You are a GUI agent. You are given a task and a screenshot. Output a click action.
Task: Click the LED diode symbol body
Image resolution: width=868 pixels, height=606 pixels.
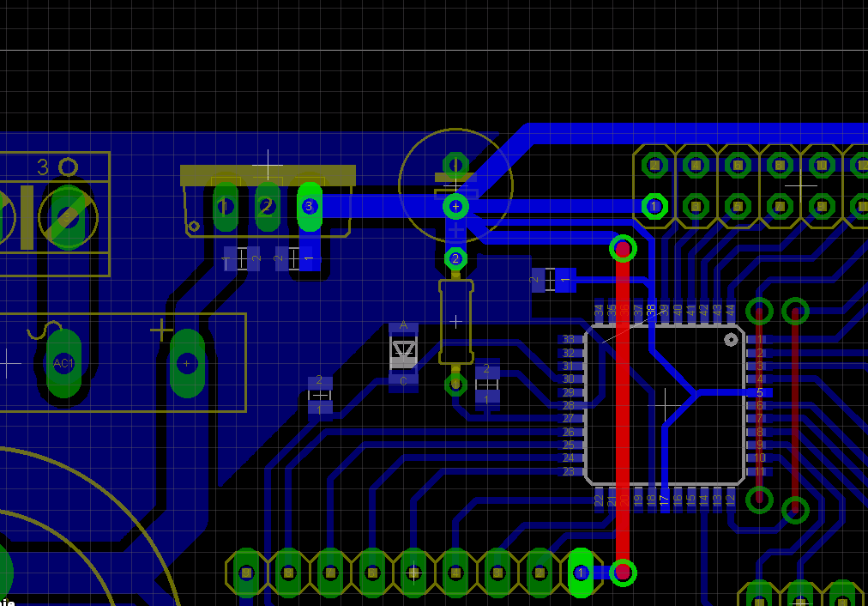[x=404, y=353]
